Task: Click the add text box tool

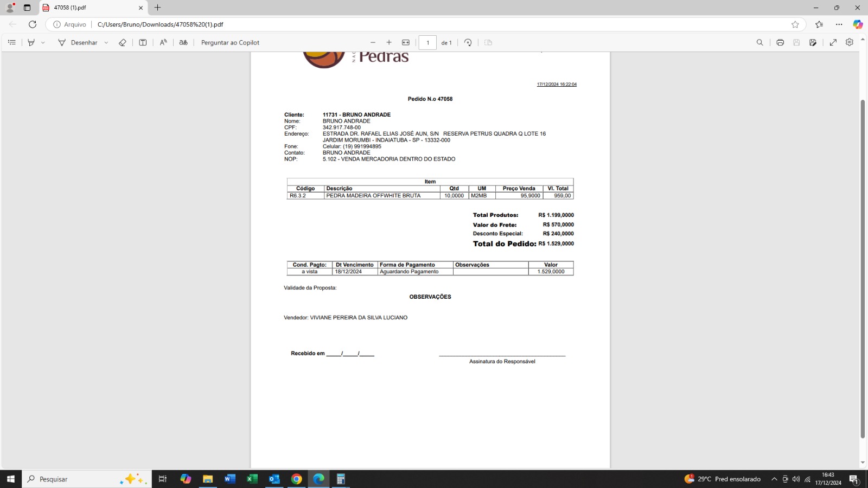Action: (143, 42)
